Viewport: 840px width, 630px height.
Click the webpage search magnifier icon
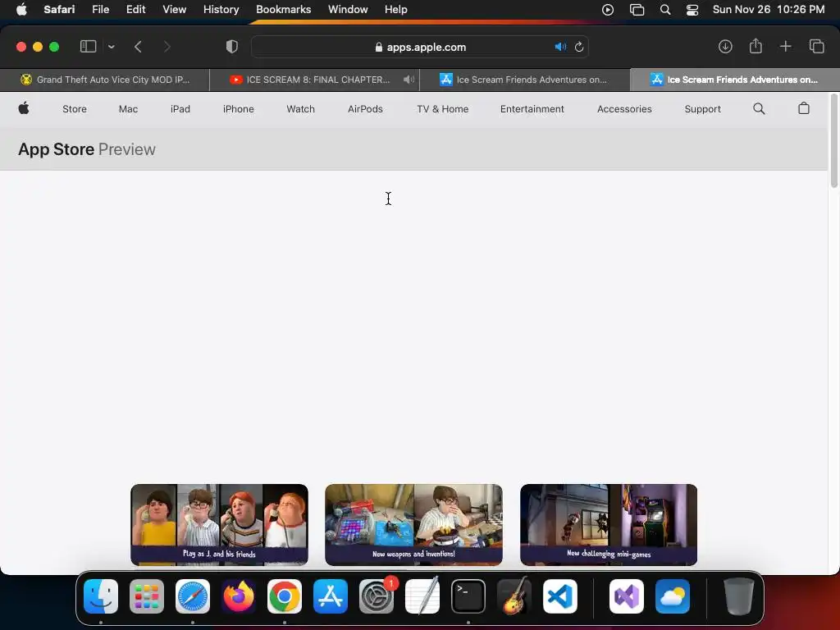759,109
